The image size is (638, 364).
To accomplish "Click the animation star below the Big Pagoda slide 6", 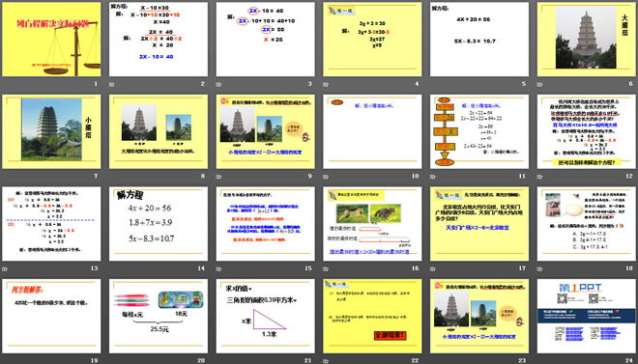I will (539, 85).
